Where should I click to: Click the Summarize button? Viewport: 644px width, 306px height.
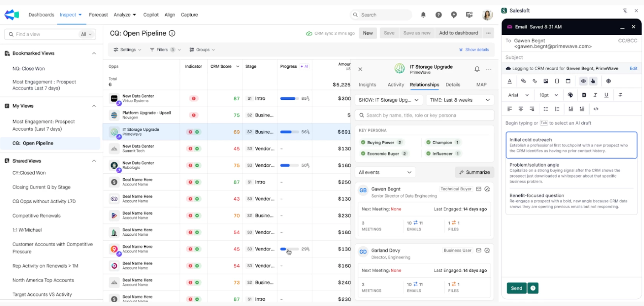475,172
